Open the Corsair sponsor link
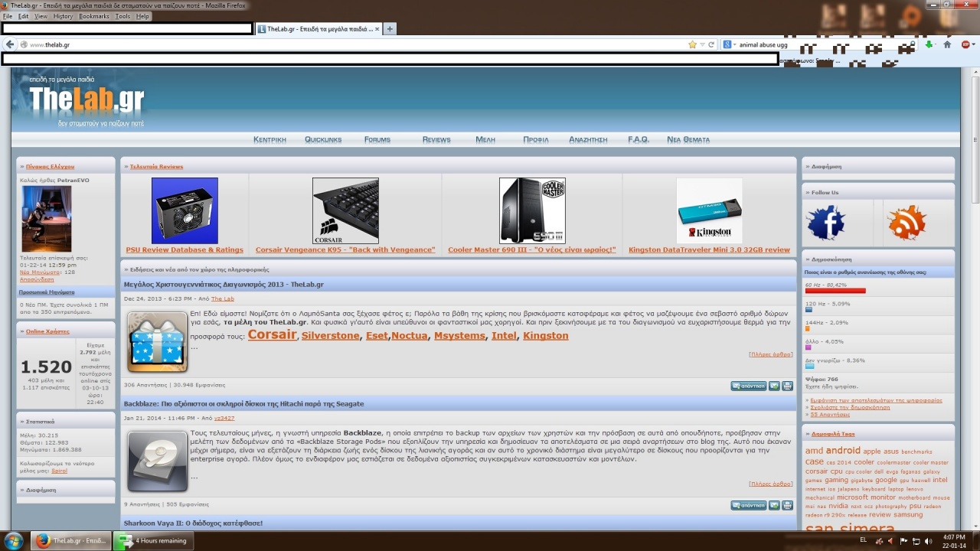Screen dimensions: 980x551 (x=272, y=334)
